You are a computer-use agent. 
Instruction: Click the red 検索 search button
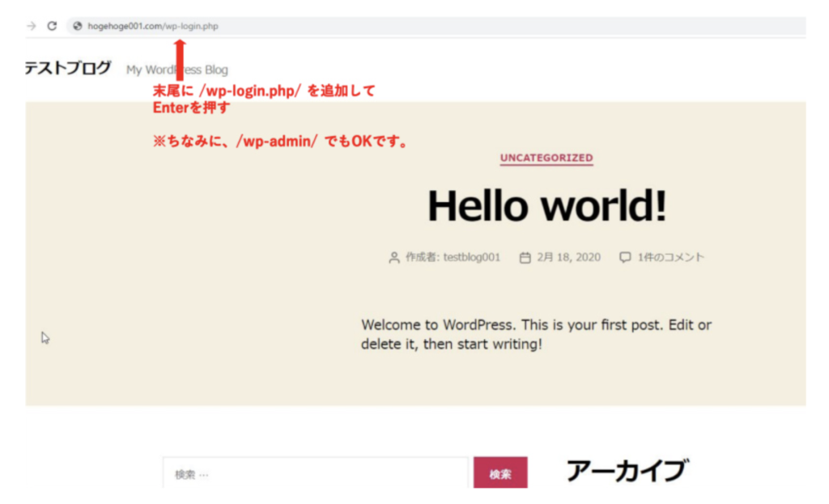[x=500, y=473]
